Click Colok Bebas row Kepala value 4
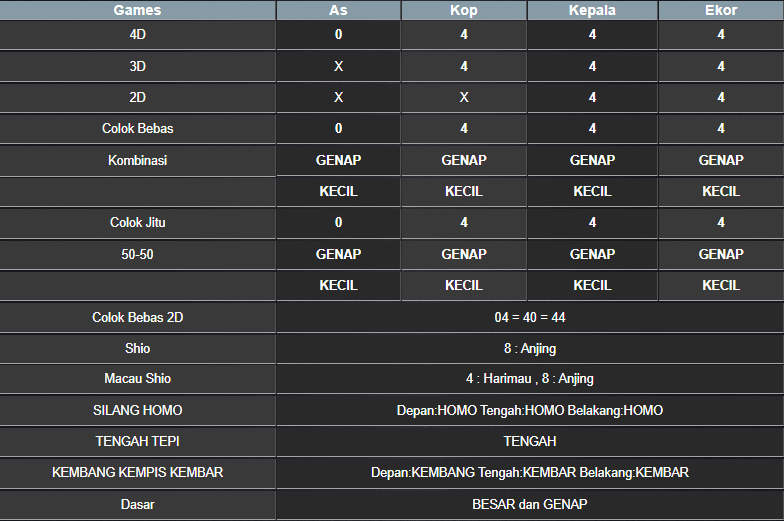This screenshot has width=784, height=521. pos(592,128)
